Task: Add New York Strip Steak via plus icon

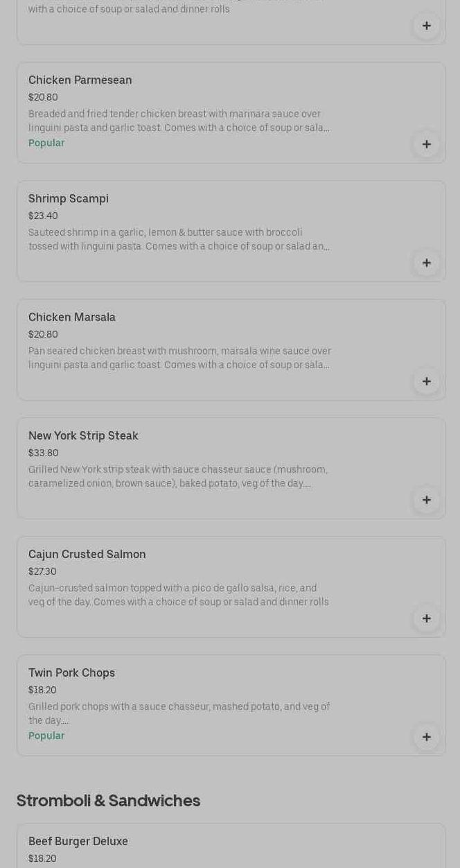Action: click(426, 500)
